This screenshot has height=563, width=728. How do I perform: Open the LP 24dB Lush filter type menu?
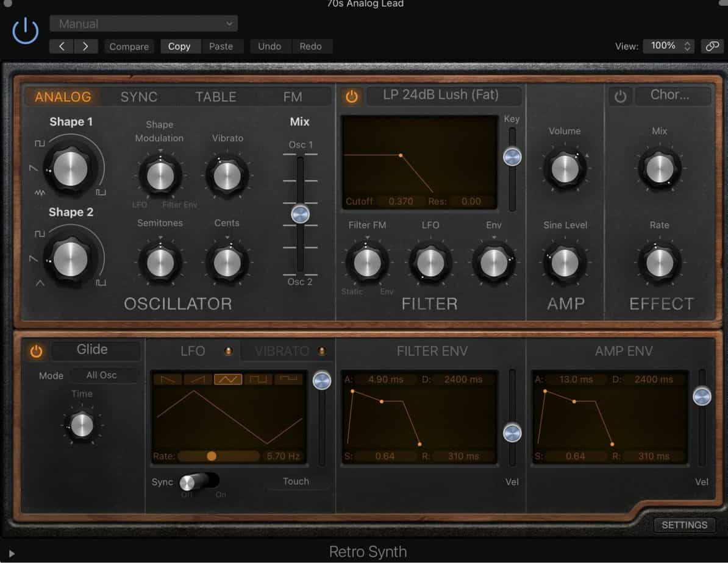click(444, 95)
